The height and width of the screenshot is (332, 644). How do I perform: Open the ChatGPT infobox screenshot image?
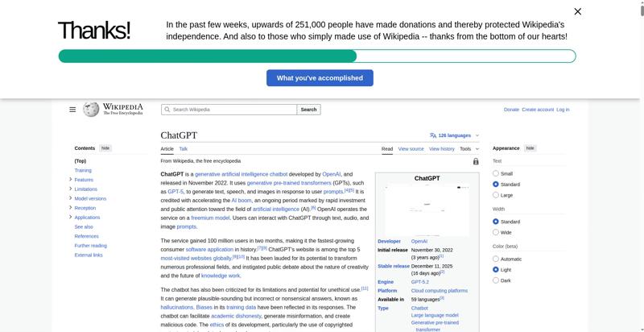[427, 210]
